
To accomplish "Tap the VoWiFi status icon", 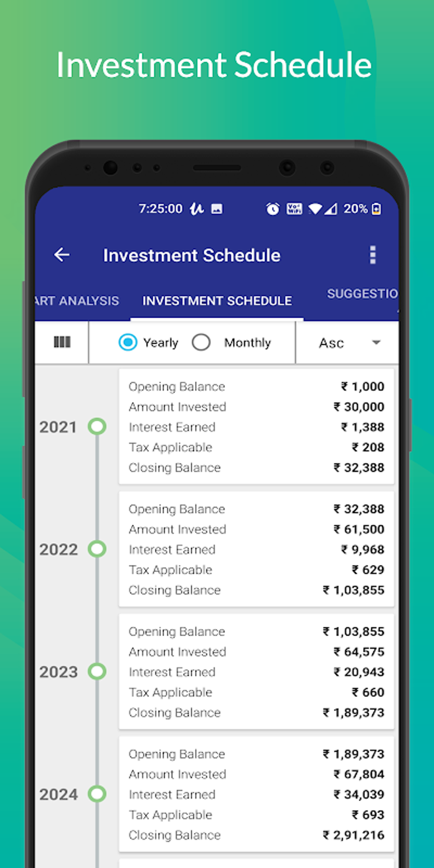I will point(294,208).
